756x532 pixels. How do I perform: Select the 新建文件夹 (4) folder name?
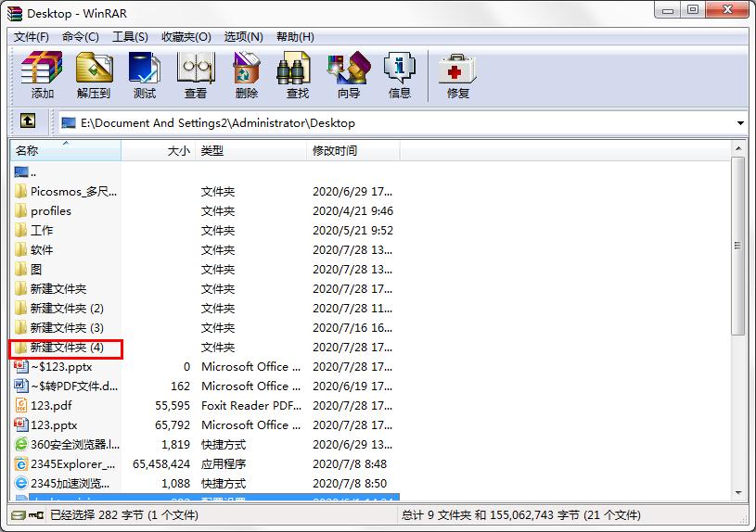point(67,348)
